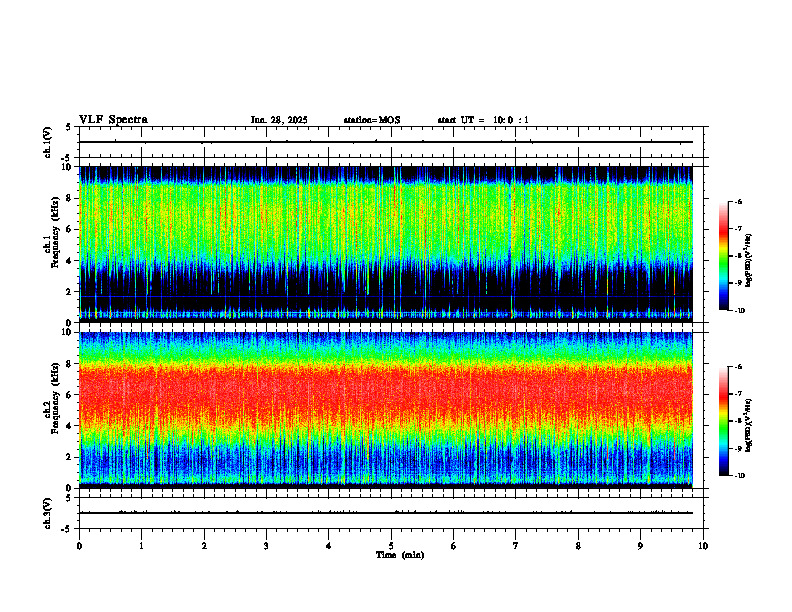Click the "ch.1(V)" axis label
Screen dimensions: 792x612
(48, 142)
